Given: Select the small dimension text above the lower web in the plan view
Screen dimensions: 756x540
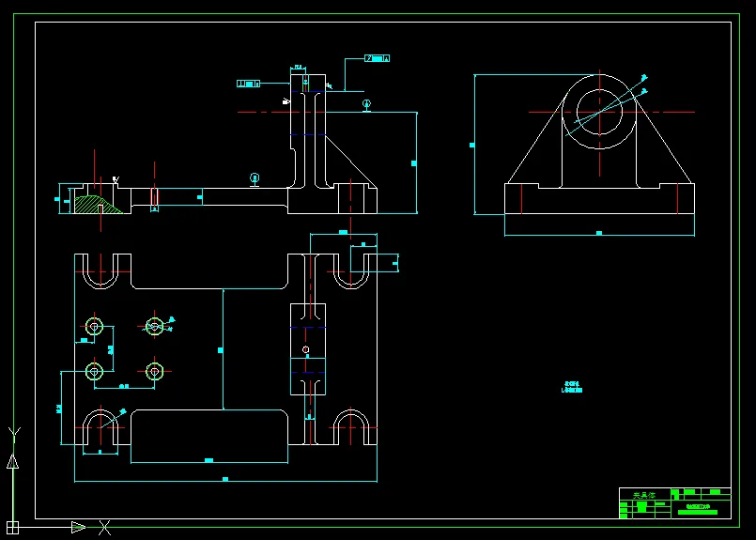Looking at the screenshot, I should (x=309, y=416).
